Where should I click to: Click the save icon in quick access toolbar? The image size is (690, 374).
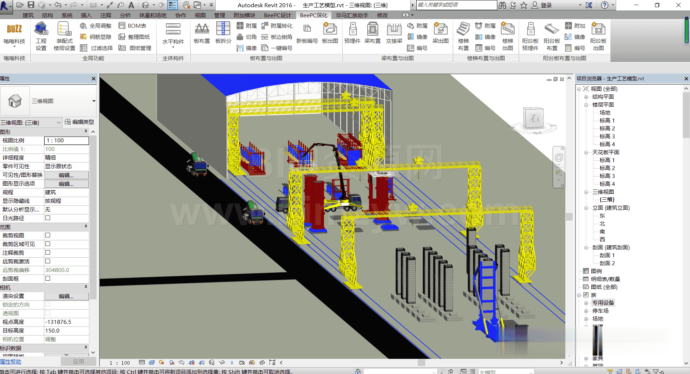(31, 5)
